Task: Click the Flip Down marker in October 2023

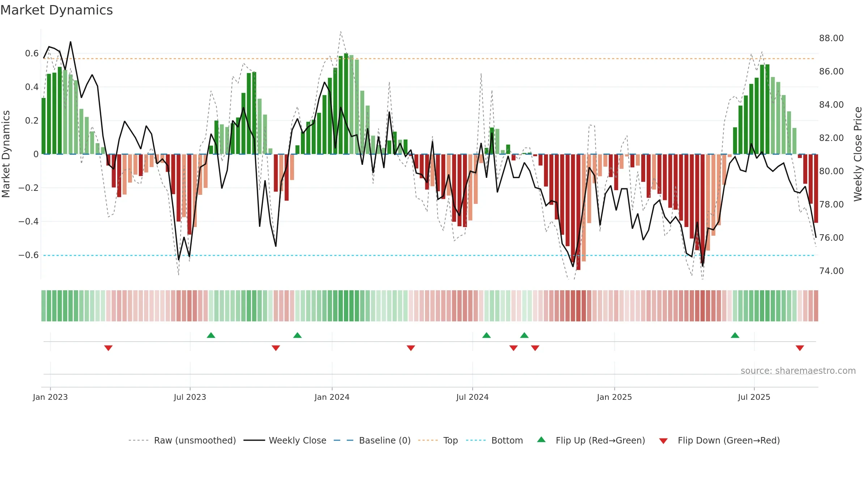Action: 276,348
